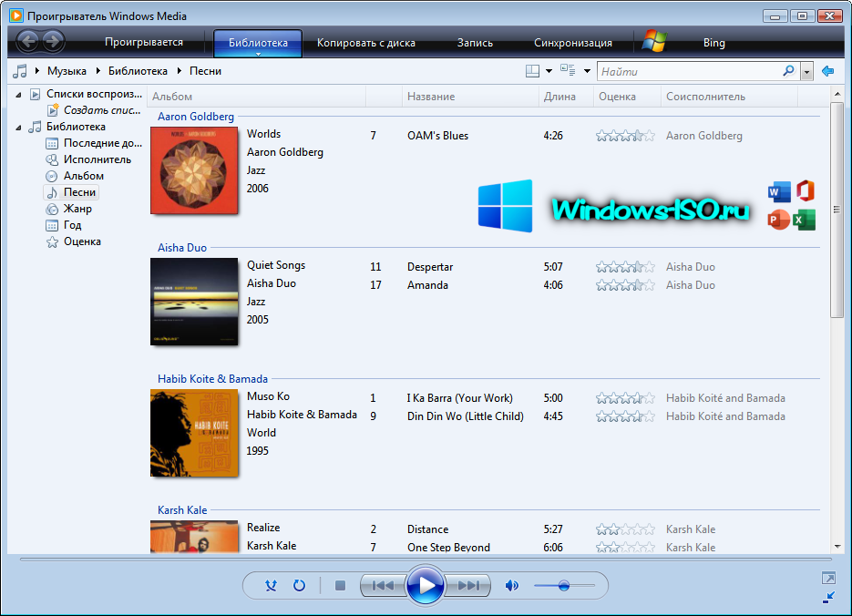This screenshot has width=852, height=616.
Task: Click the music note icon in breadcrumb
Action: (20, 71)
